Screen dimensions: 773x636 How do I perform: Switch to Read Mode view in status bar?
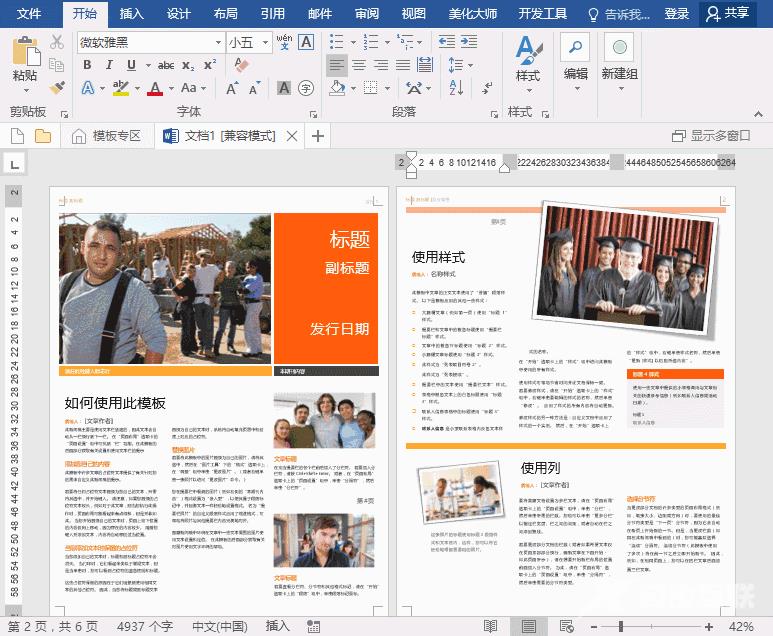[x=490, y=626]
